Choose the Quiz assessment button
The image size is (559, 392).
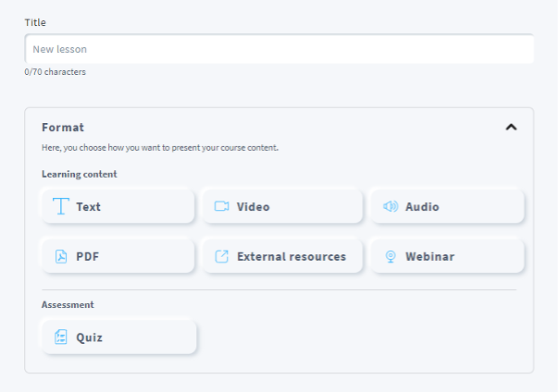tap(118, 337)
